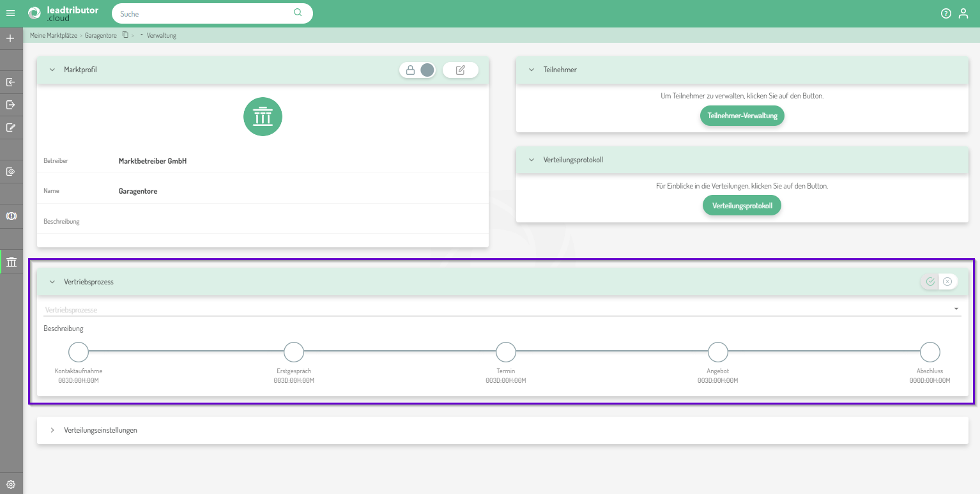
Task: Collapse the Teilnehmer panel
Action: [532, 70]
